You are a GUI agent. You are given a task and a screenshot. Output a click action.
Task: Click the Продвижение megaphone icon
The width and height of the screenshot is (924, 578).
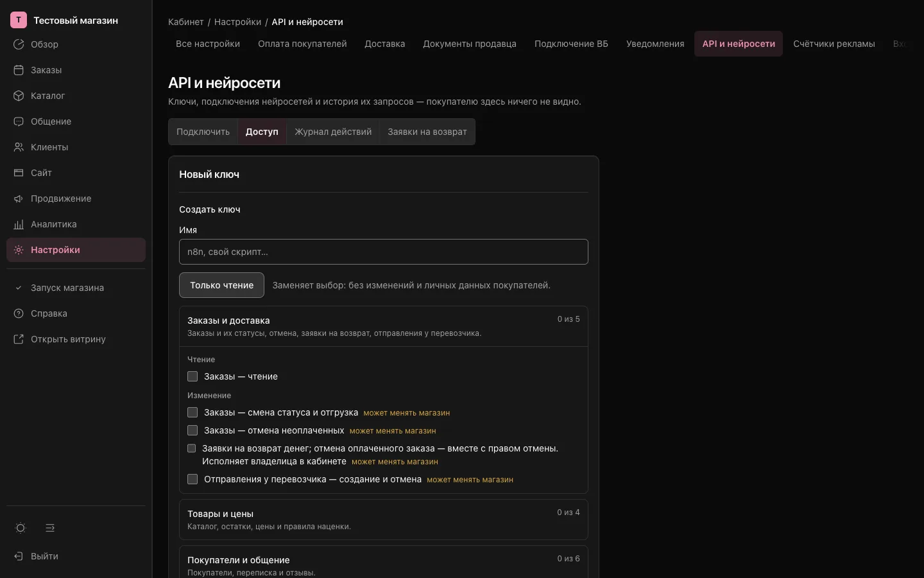click(x=19, y=198)
